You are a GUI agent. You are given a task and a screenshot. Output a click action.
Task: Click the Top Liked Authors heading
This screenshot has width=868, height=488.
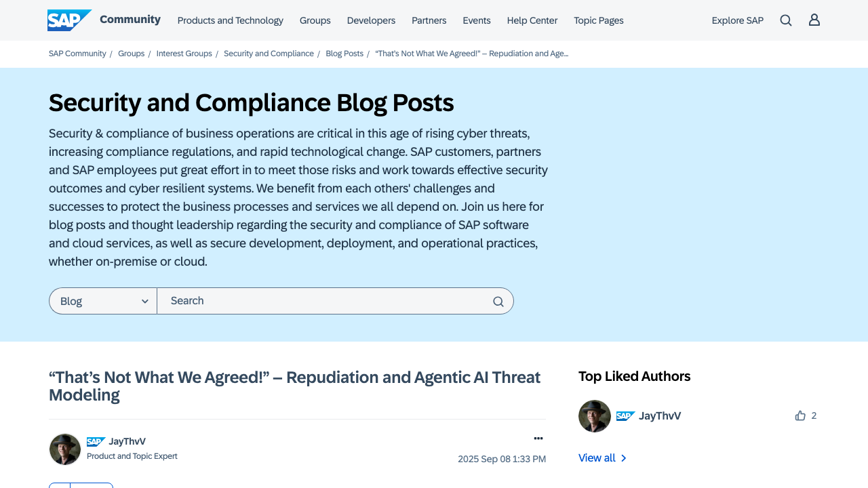[x=635, y=376]
